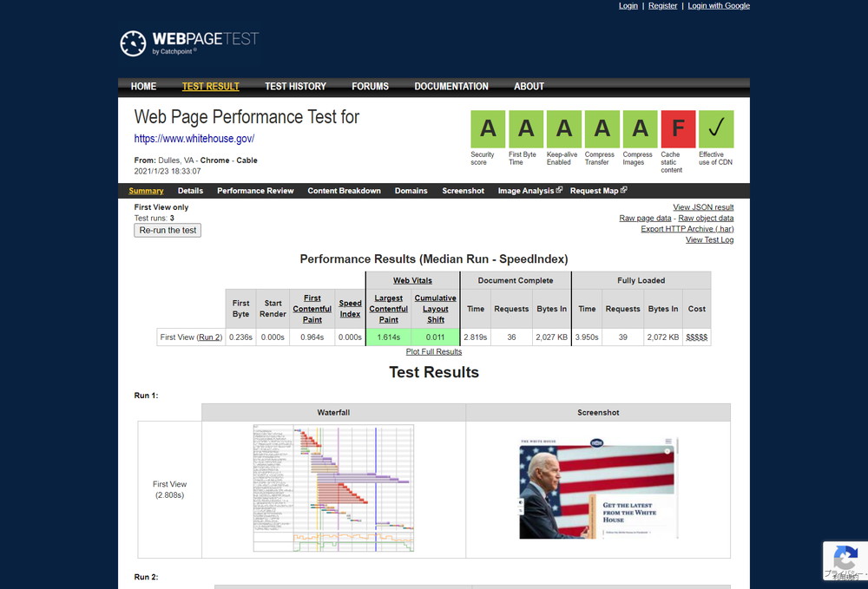Open the Image Analysis external tab
The height and width of the screenshot is (589, 868).
click(x=529, y=191)
